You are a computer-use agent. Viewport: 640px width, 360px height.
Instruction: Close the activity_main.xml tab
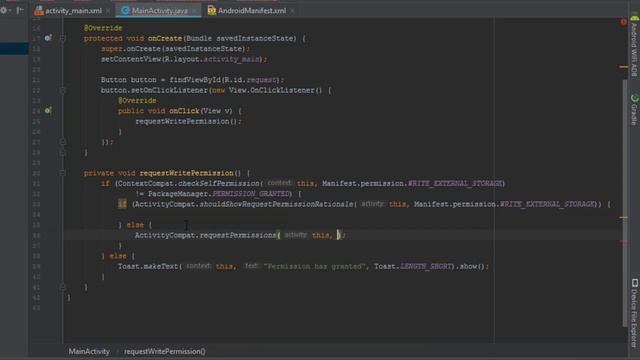click(x=108, y=11)
